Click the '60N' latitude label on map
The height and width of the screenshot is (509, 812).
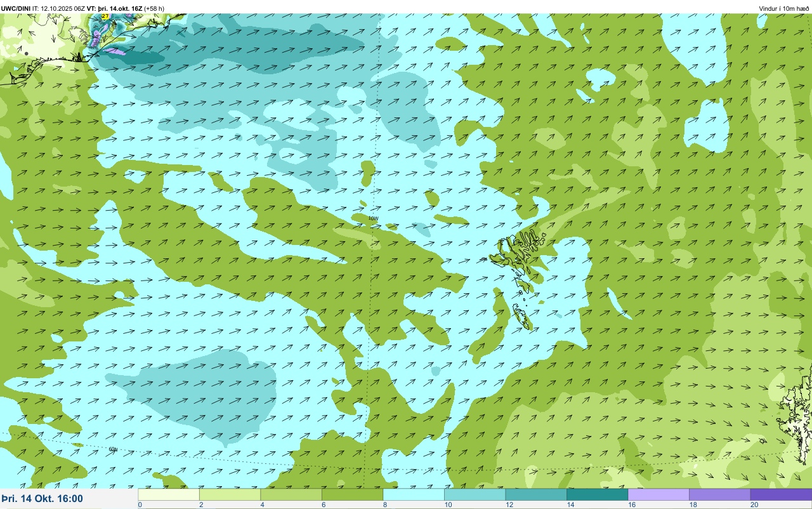pyautogui.click(x=113, y=449)
